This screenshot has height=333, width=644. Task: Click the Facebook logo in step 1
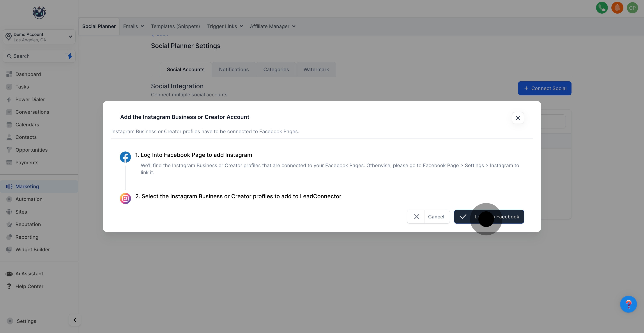click(125, 157)
